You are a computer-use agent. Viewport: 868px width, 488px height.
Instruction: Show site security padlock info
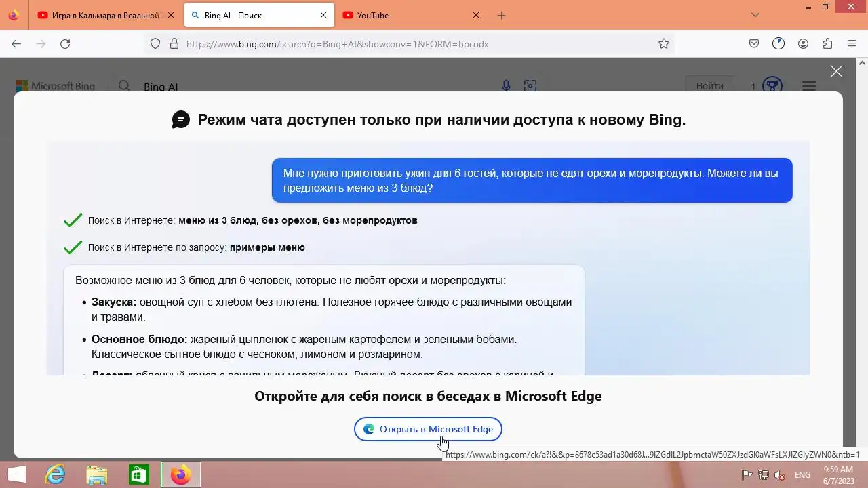point(174,43)
